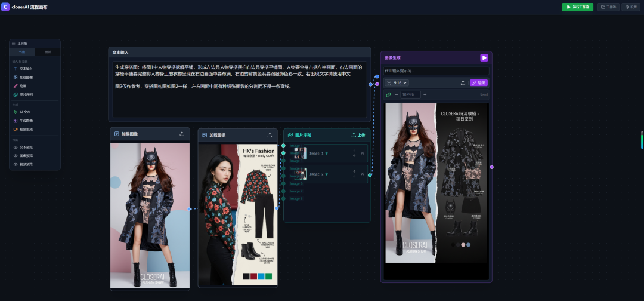Increase the seed value with plus

[425, 94]
